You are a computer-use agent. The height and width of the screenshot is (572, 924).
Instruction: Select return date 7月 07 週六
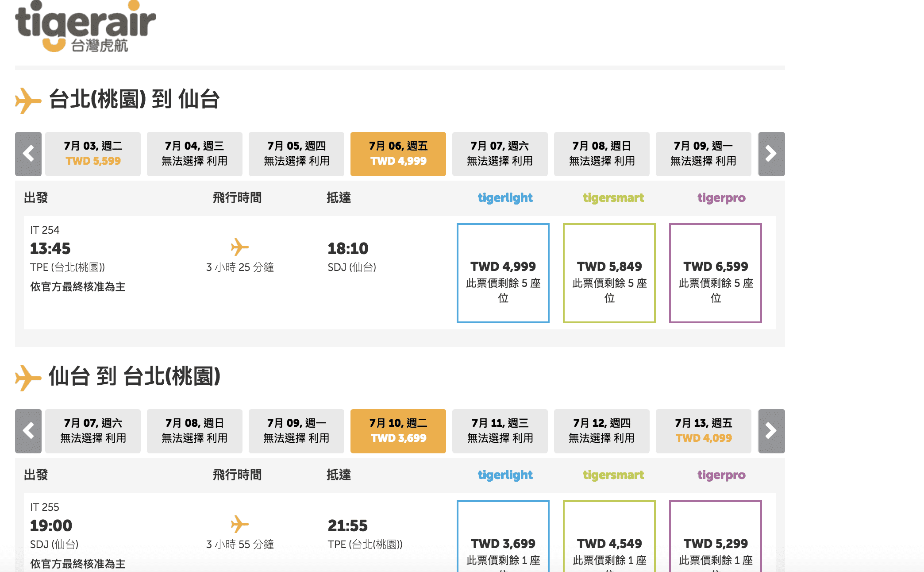[x=93, y=431]
